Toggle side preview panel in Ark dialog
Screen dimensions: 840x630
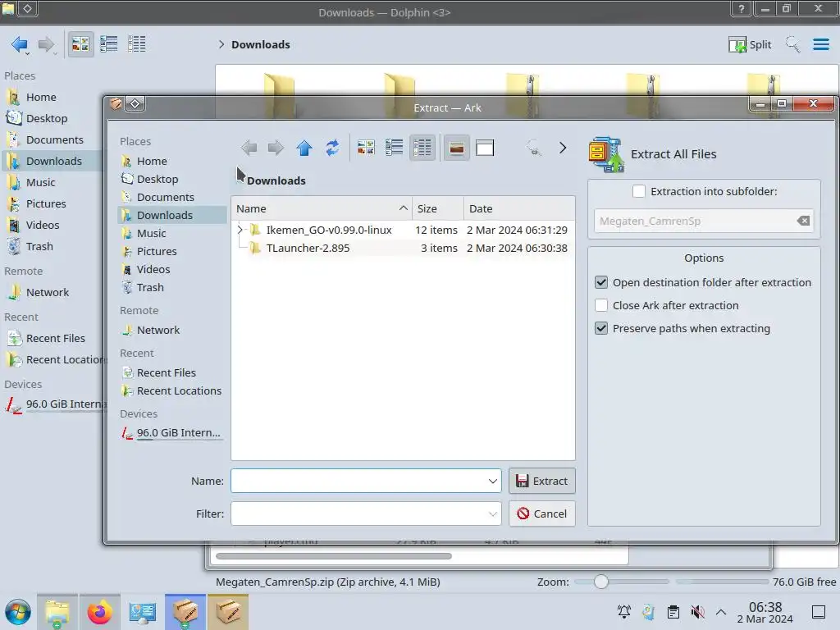tap(485, 148)
